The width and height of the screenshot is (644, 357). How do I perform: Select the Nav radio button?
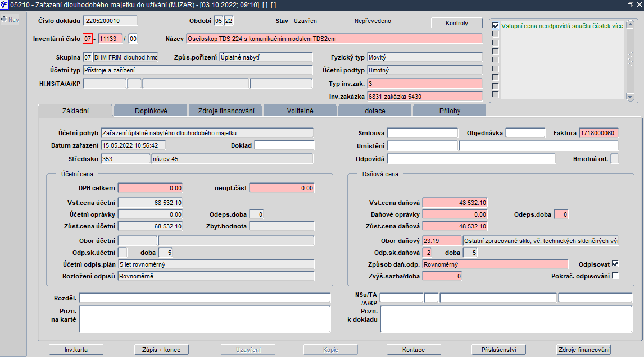(x=4, y=19)
